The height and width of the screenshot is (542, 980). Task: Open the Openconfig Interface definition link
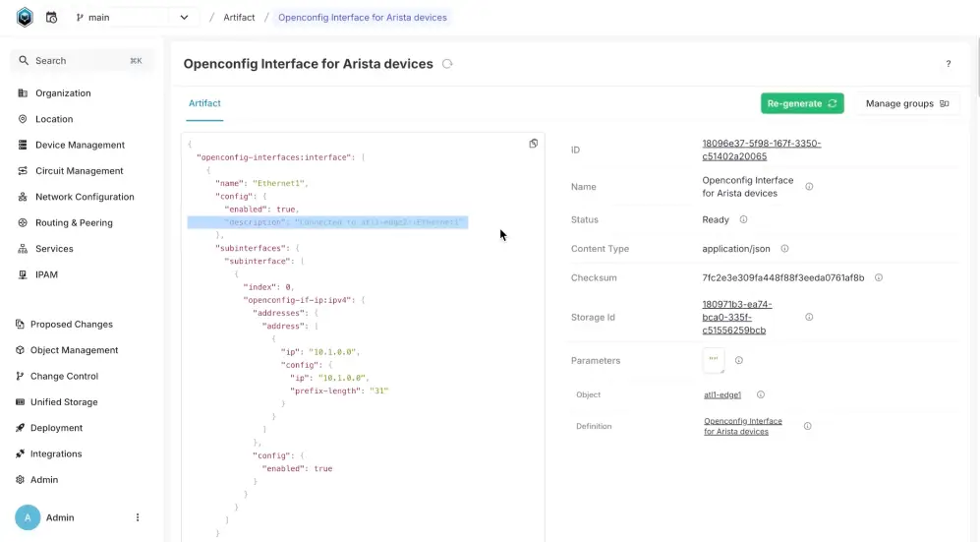(742, 426)
